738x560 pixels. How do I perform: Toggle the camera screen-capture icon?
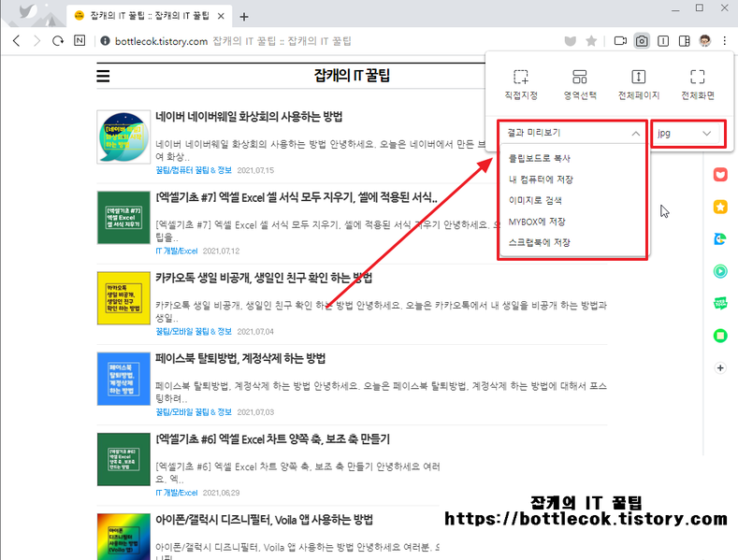(x=642, y=41)
